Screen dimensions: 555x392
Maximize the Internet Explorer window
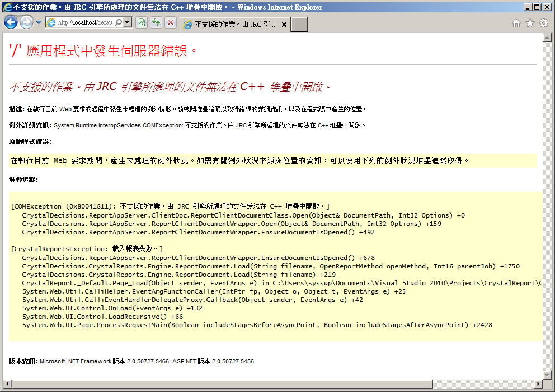tap(537, 7)
